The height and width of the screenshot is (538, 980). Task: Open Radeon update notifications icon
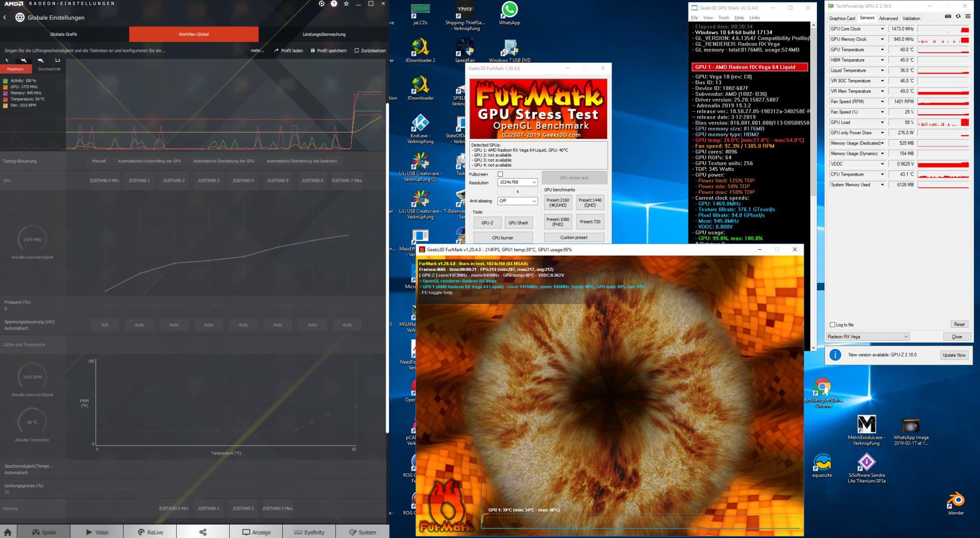(322, 3)
